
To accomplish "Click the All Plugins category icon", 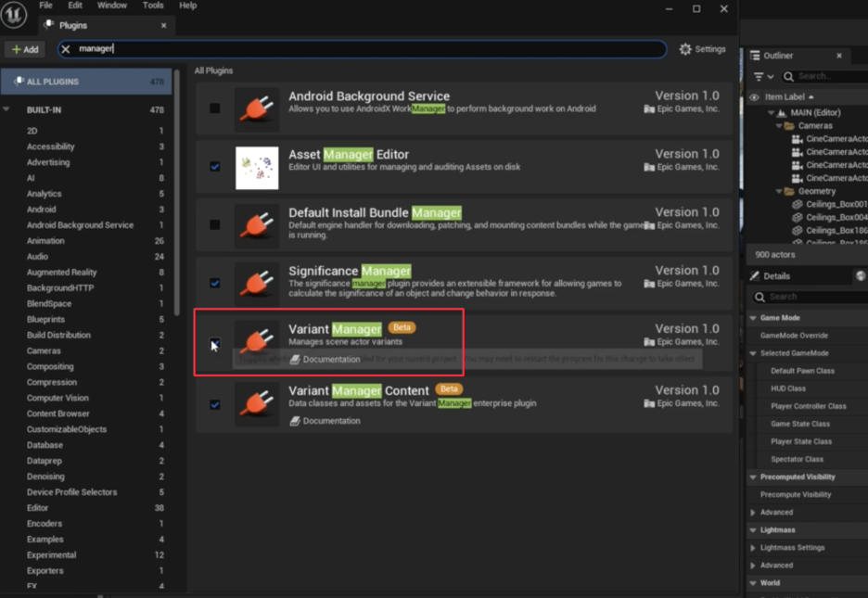I will [19, 82].
